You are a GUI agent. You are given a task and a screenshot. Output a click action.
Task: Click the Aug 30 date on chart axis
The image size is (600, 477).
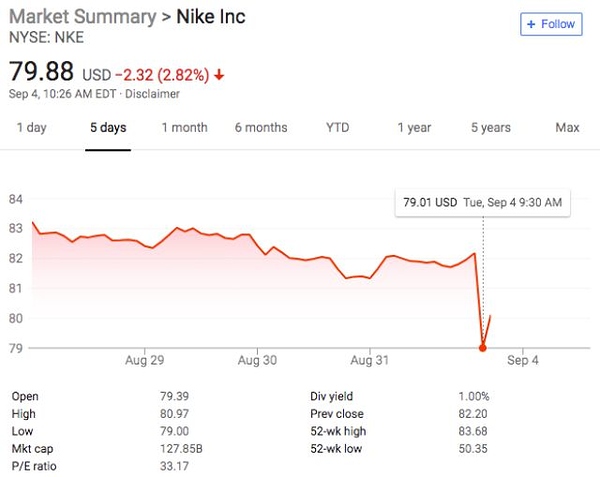(x=257, y=359)
